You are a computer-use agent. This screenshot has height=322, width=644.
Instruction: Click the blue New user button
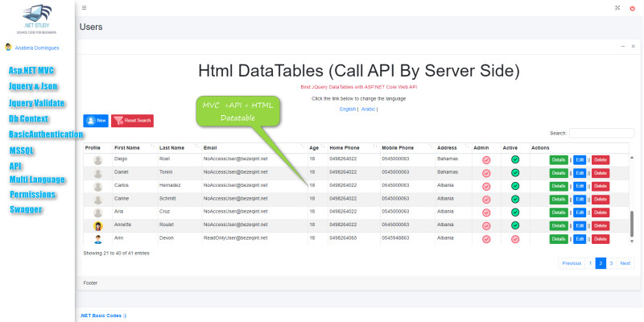pyautogui.click(x=96, y=120)
